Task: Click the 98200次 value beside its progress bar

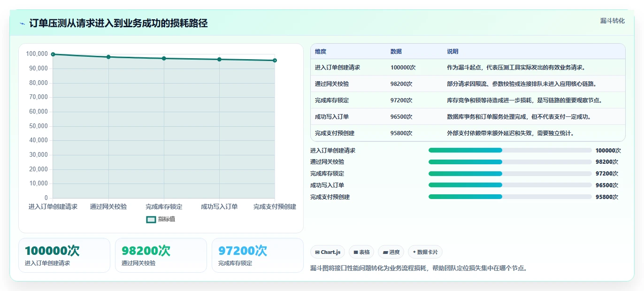Action: [x=606, y=162]
